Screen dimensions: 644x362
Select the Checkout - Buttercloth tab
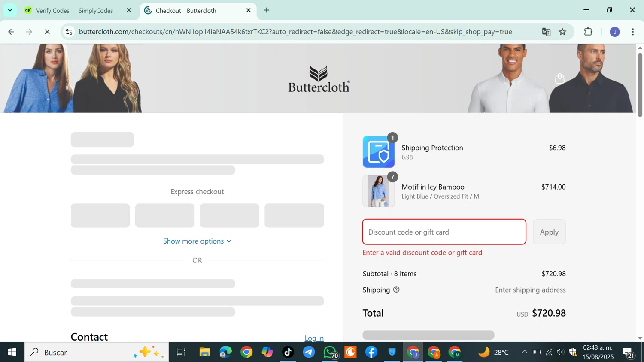coord(197,10)
